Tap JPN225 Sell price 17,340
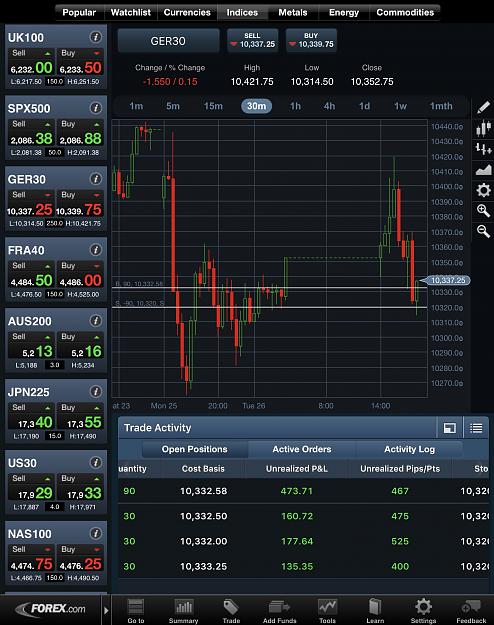The width and height of the screenshot is (494, 625). pyautogui.click(x=31, y=417)
